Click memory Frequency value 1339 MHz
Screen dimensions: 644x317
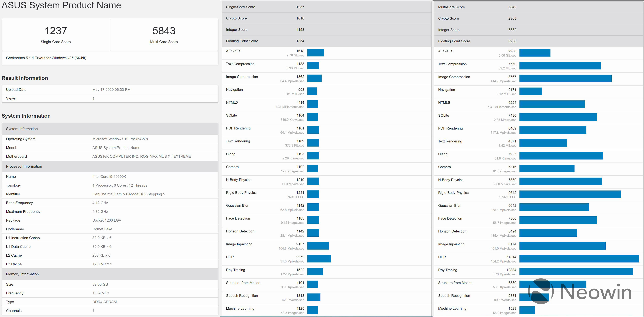(101, 293)
